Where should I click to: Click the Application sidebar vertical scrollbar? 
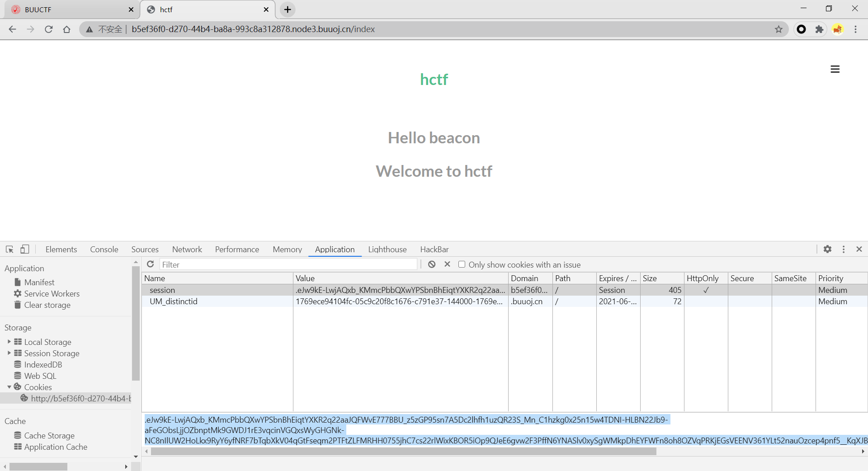(x=136, y=323)
